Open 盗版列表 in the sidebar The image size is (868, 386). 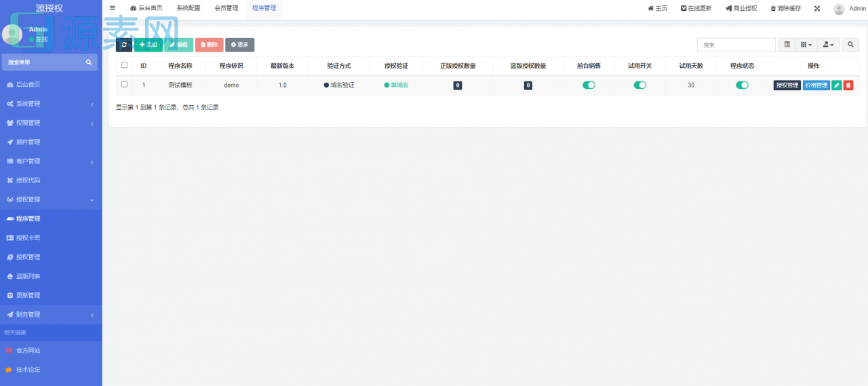coord(51,276)
